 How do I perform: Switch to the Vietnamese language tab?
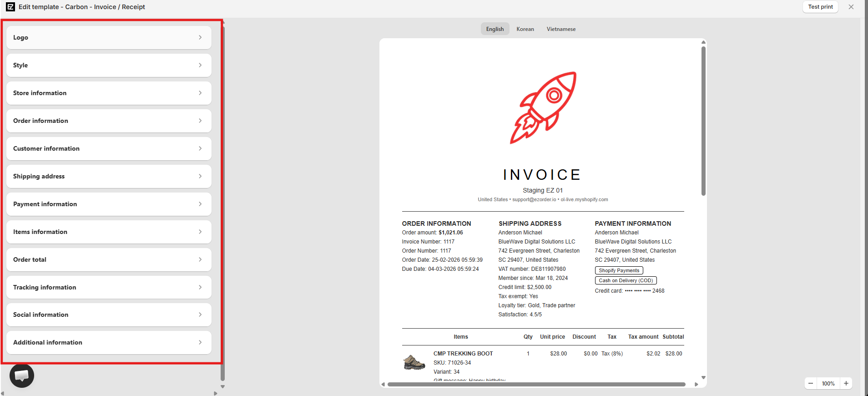click(x=561, y=29)
